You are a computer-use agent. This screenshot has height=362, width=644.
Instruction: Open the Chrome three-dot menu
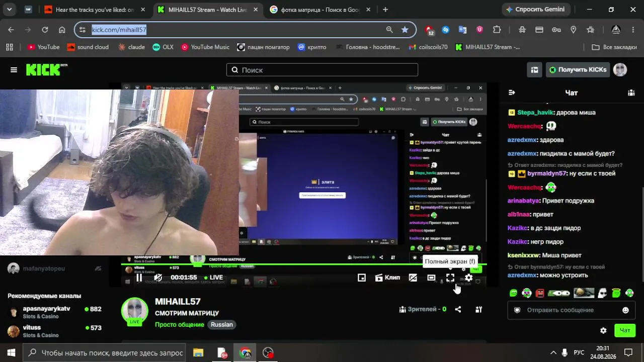pyautogui.click(x=632, y=30)
